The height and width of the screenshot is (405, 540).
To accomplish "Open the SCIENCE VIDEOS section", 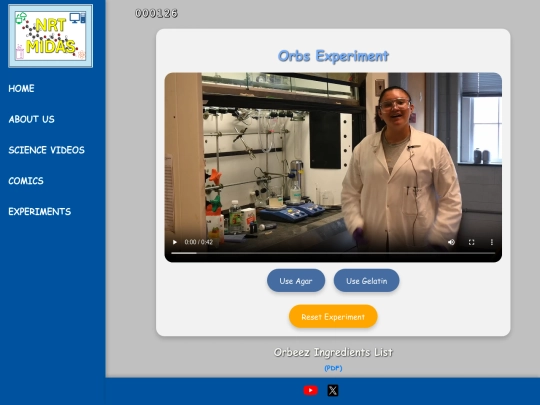I will pyautogui.click(x=46, y=150).
